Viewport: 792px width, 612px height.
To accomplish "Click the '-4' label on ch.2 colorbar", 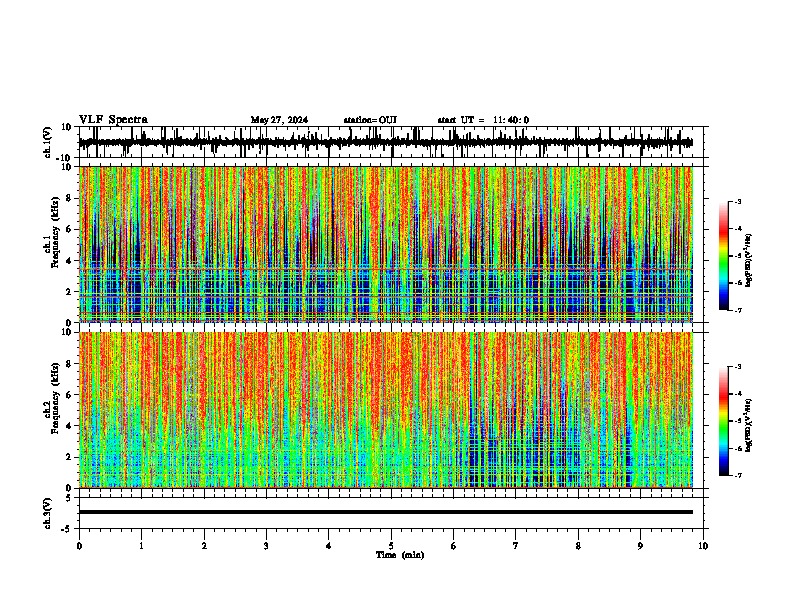I will (737, 394).
